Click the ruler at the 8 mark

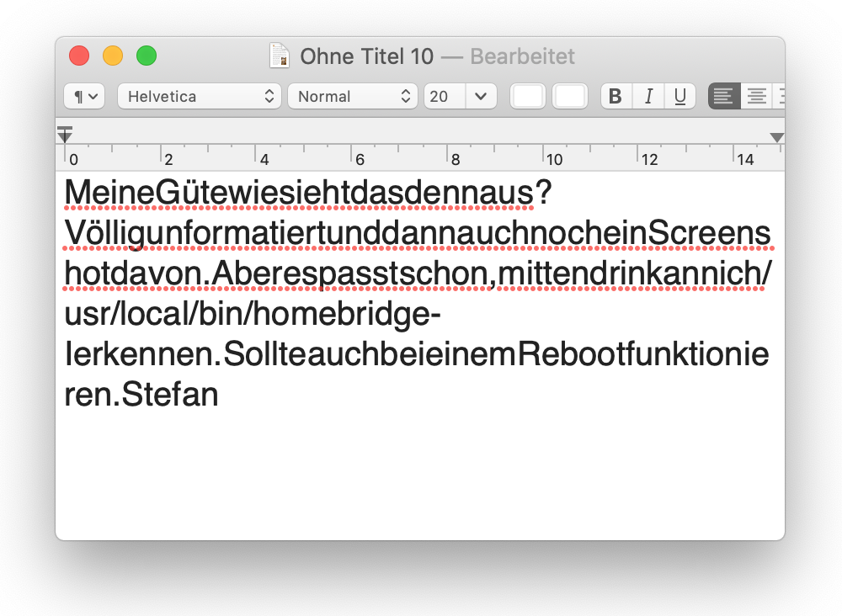click(x=456, y=157)
